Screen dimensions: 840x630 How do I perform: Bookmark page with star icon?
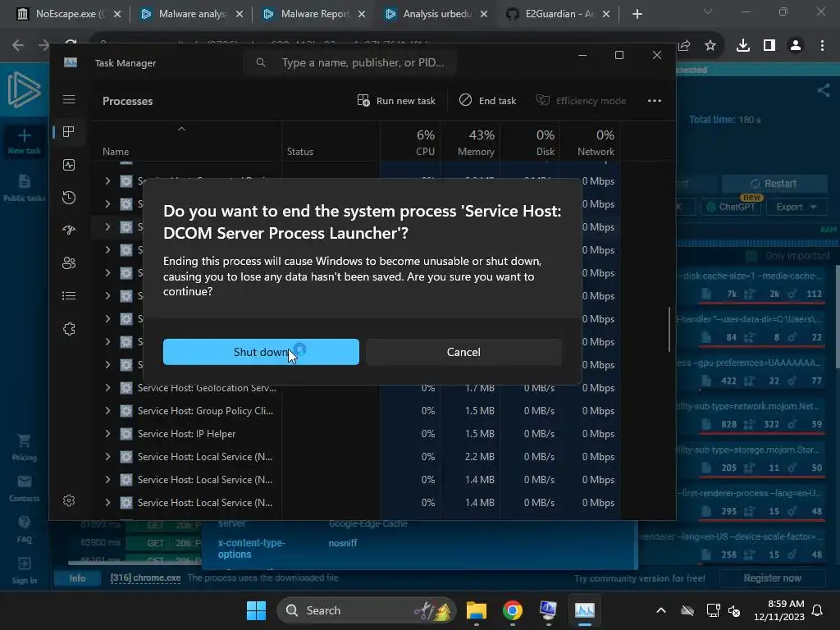pyautogui.click(x=710, y=46)
